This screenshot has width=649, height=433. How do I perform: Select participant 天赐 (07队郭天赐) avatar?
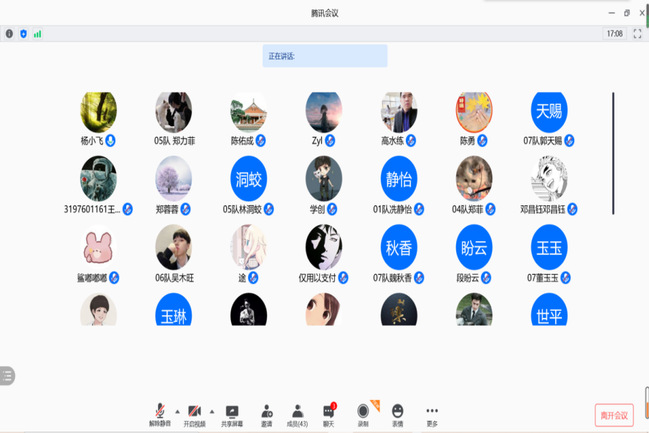coord(549,110)
